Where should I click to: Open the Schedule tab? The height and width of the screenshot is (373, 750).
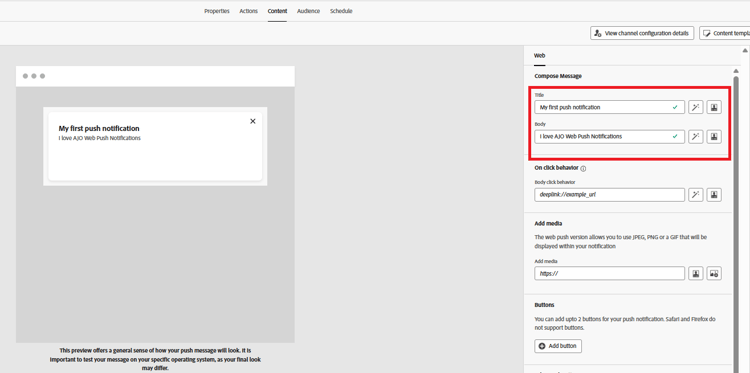point(341,11)
